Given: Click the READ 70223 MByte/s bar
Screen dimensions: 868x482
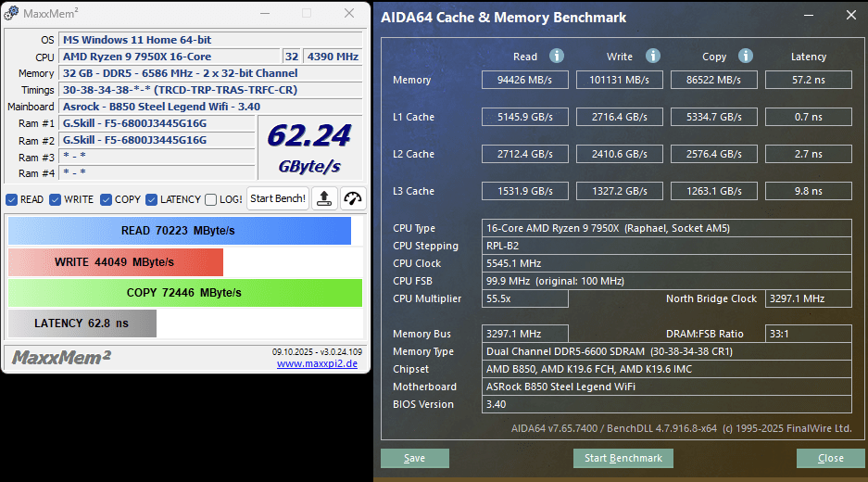Looking at the screenshot, I should coord(180,231).
